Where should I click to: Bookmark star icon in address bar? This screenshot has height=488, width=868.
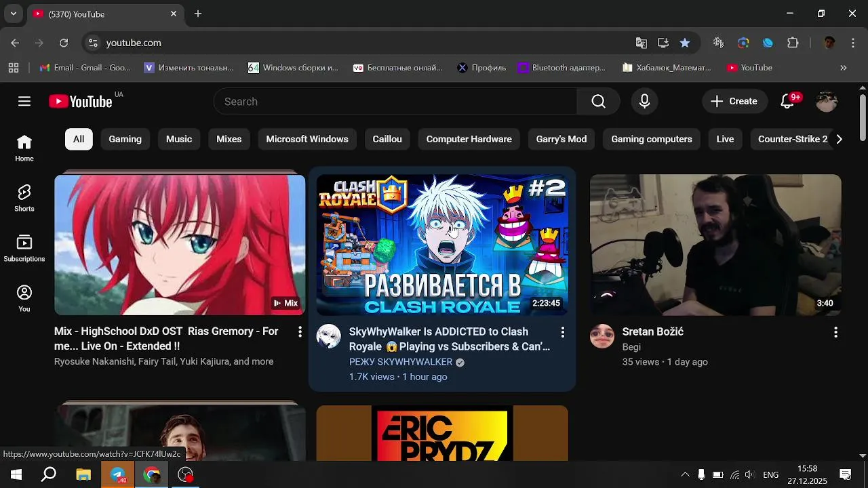pyautogui.click(x=685, y=43)
